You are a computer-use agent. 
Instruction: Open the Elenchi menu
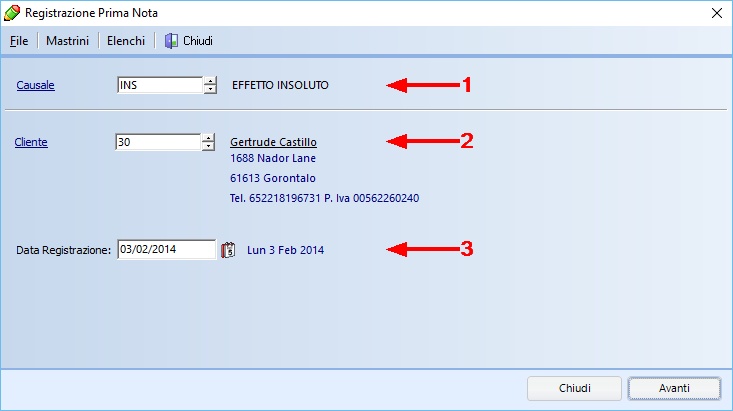click(126, 41)
